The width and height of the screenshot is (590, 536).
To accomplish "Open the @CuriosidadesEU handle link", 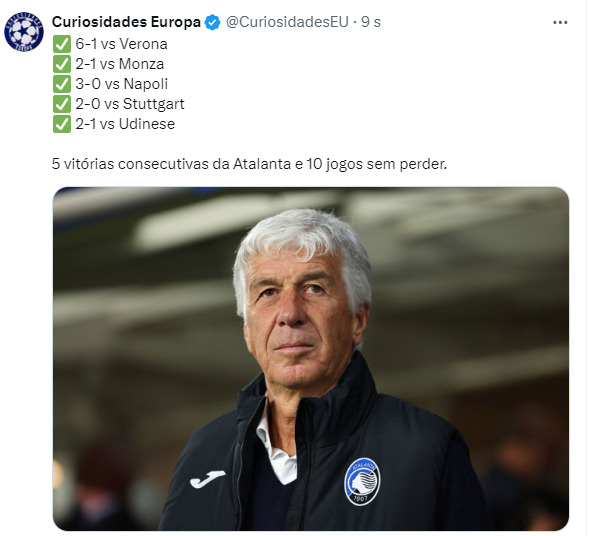I will click(x=287, y=22).
